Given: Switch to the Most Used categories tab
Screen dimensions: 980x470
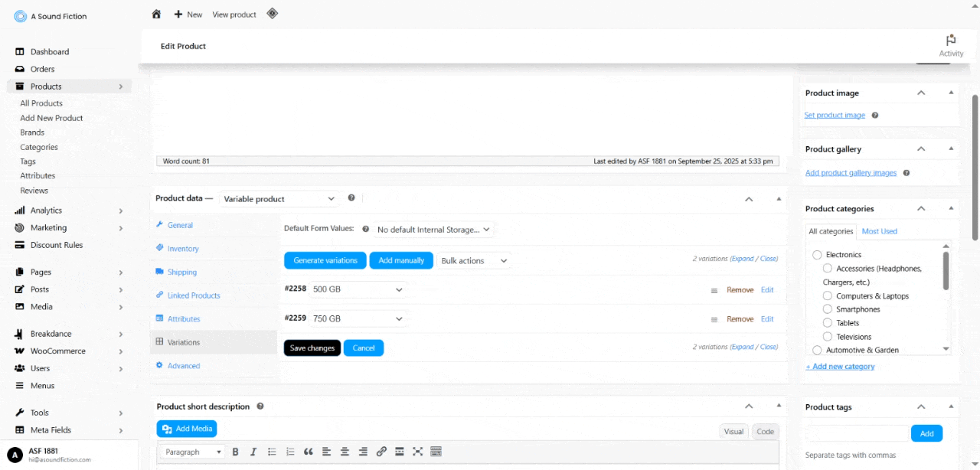Looking at the screenshot, I should click(879, 231).
